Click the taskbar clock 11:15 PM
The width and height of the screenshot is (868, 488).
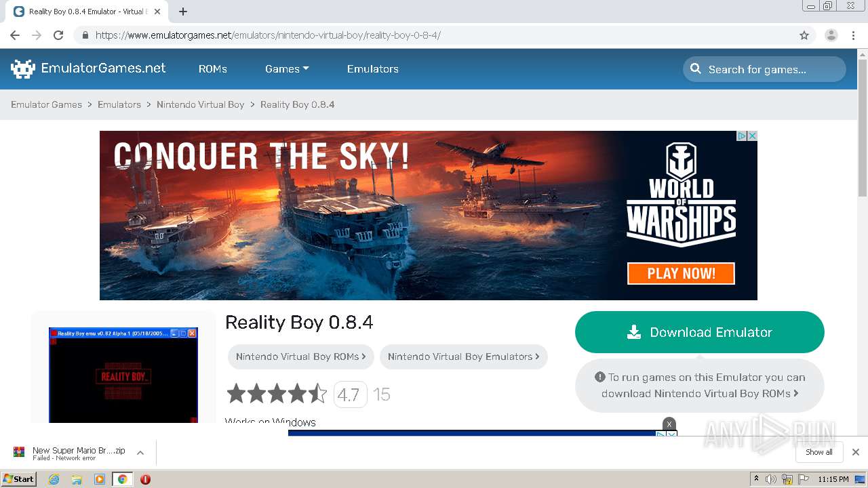[833, 479]
